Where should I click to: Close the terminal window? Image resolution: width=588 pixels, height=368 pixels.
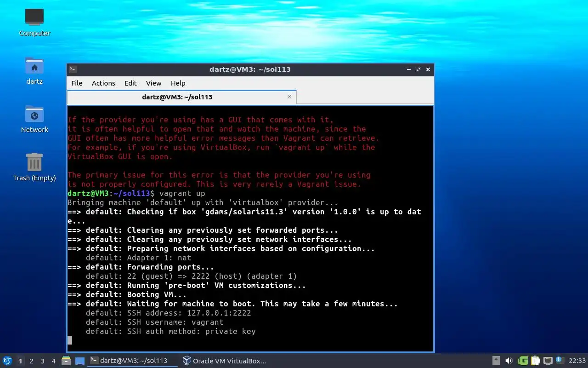coord(428,69)
